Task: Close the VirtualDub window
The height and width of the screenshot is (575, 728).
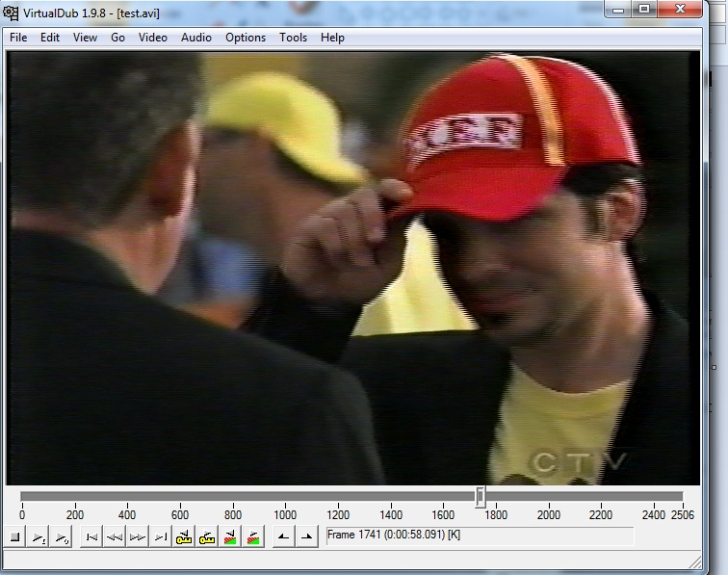Action: pos(680,10)
